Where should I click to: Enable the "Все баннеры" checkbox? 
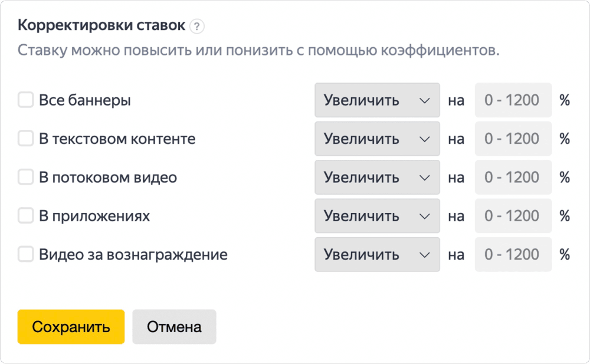(25, 100)
